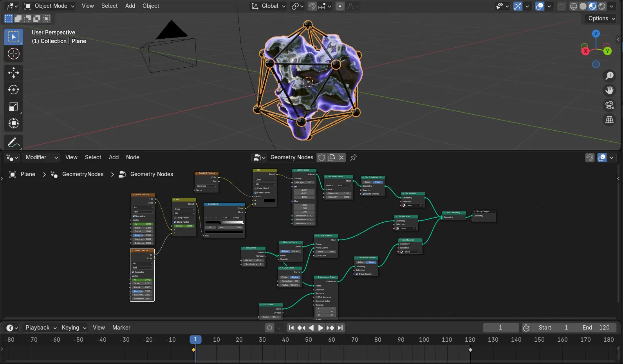Image resolution: width=623 pixels, height=364 pixels.
Task: Switch to solid viewport shading
Action: pos(583,6)
